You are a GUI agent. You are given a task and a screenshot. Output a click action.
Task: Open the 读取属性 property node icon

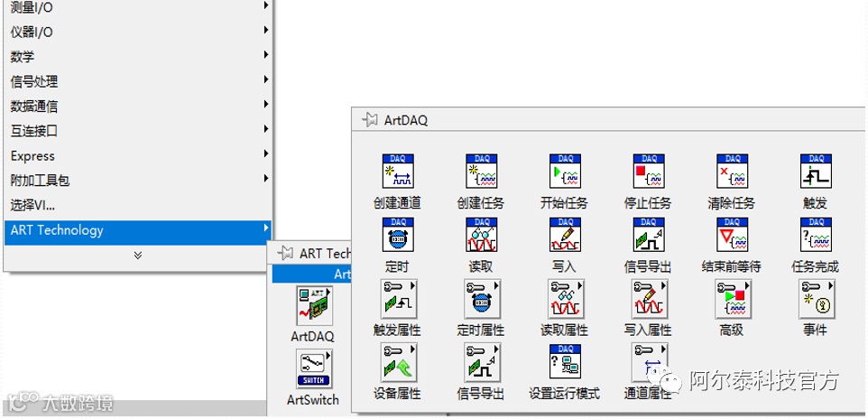[566, 298]
